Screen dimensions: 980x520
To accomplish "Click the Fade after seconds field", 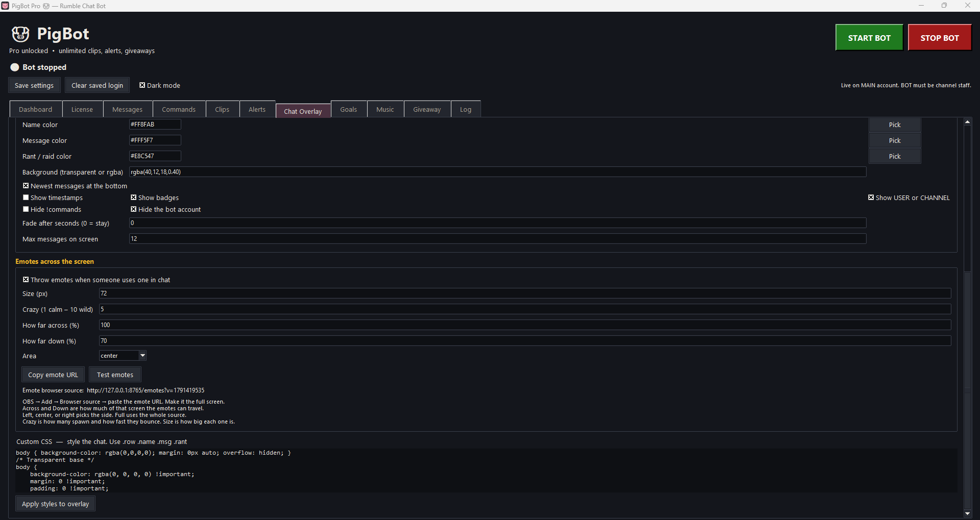I will pyautogui.click(x=497, y=223).
